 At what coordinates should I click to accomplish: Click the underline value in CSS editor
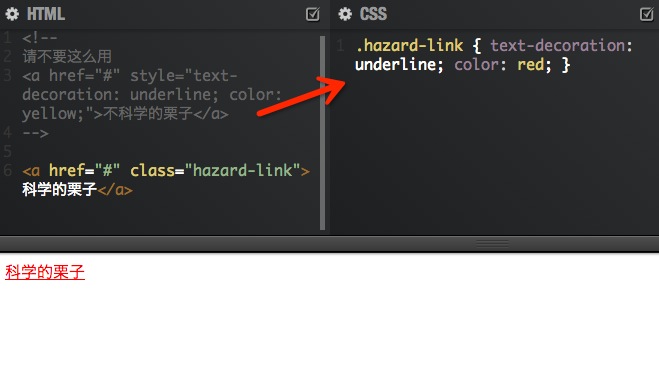coord(395,65)
